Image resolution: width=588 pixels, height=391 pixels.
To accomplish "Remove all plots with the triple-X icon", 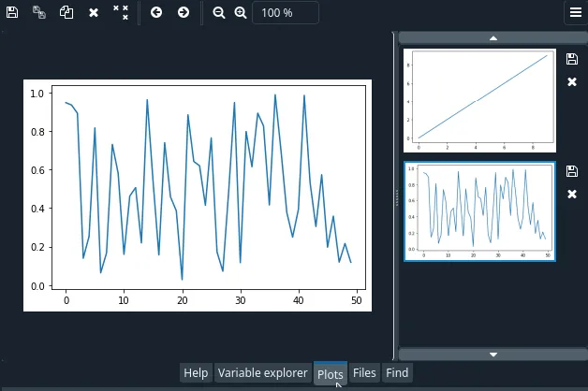I will click(121, 12).
